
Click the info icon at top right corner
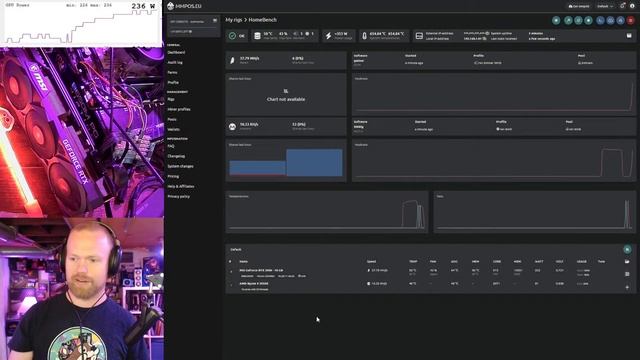[x=632, y=6]
